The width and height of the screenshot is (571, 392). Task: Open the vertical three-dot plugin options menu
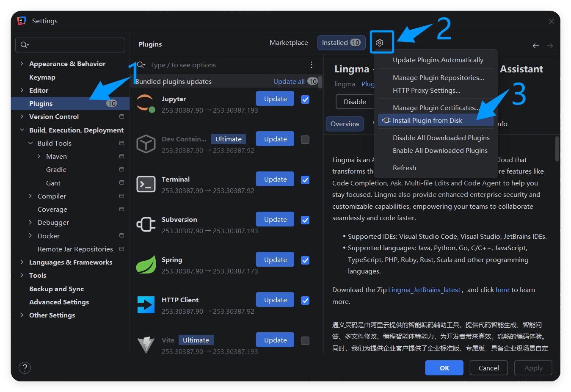point(312,65)
